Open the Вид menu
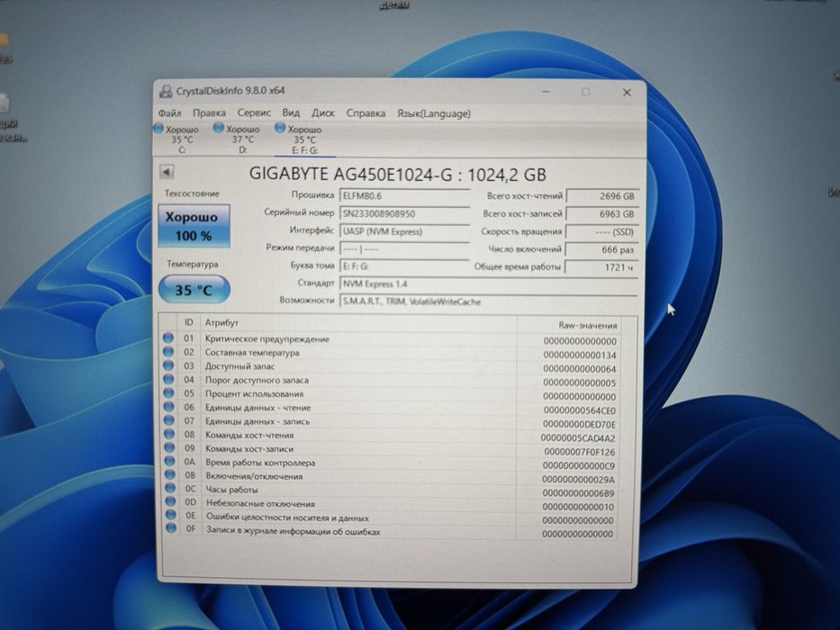This screenshot has width=840, height=630. click(291, 112)
